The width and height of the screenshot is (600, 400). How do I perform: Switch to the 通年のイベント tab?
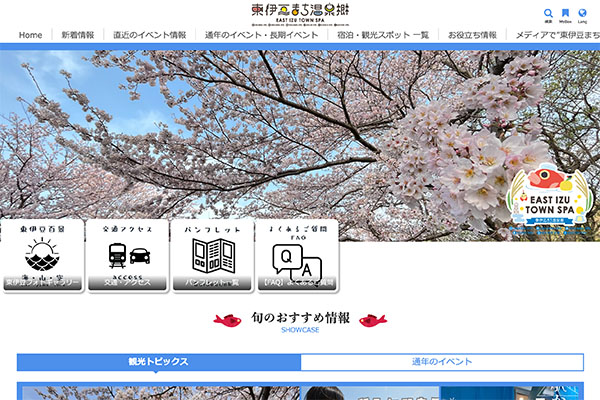coord(442,362)
